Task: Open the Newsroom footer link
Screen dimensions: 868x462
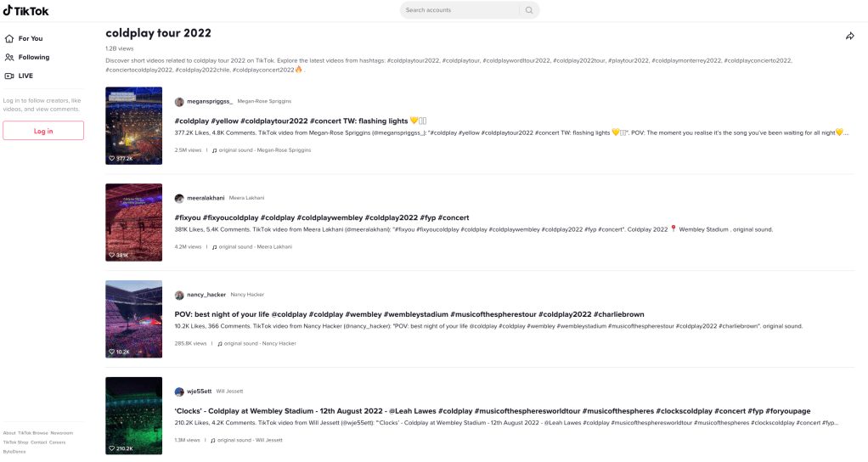Action: click(62, 433)
